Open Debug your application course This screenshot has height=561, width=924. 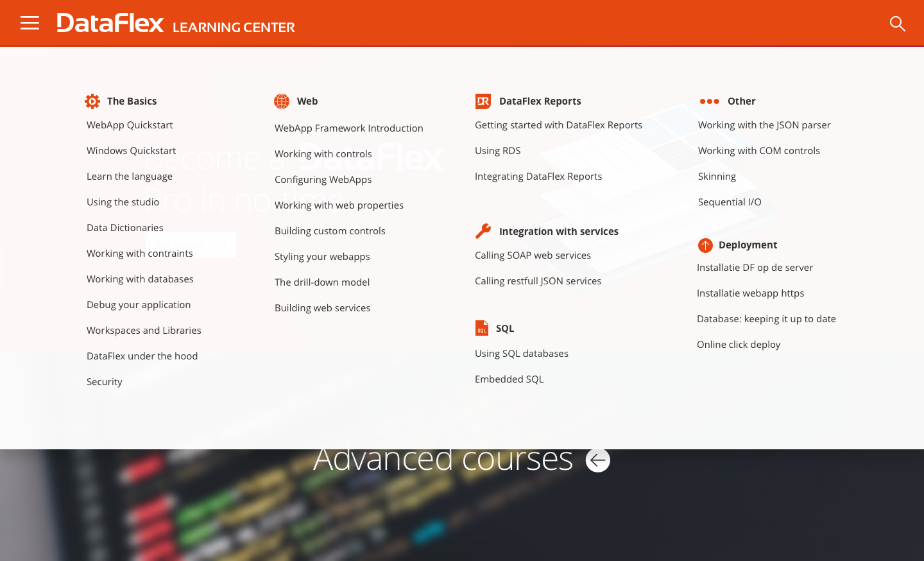tap(139, 305)
